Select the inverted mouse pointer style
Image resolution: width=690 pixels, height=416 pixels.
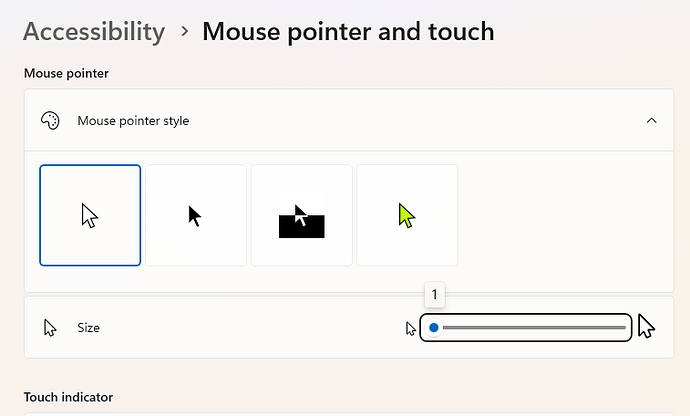tap(301, 215)
